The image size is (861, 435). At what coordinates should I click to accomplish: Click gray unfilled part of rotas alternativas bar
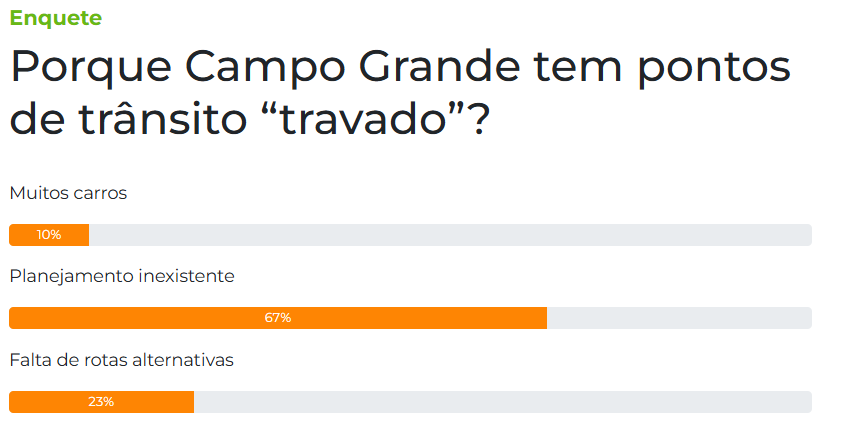[x=503, y=402]
